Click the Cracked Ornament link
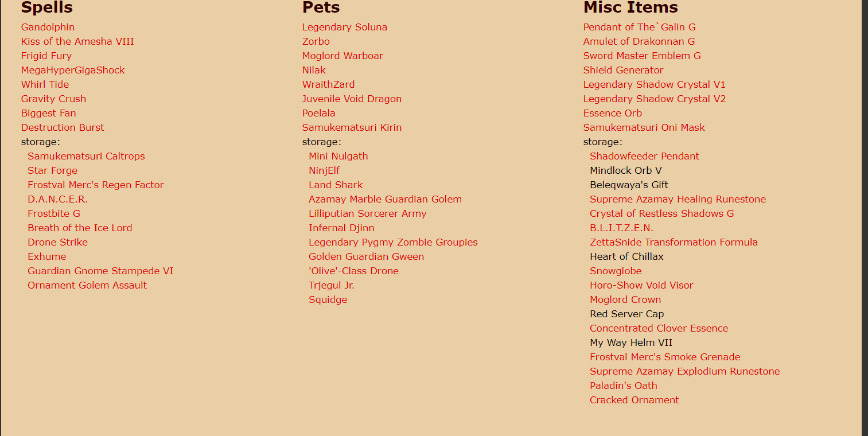This screenshot has width=868, height=436. 634,400
